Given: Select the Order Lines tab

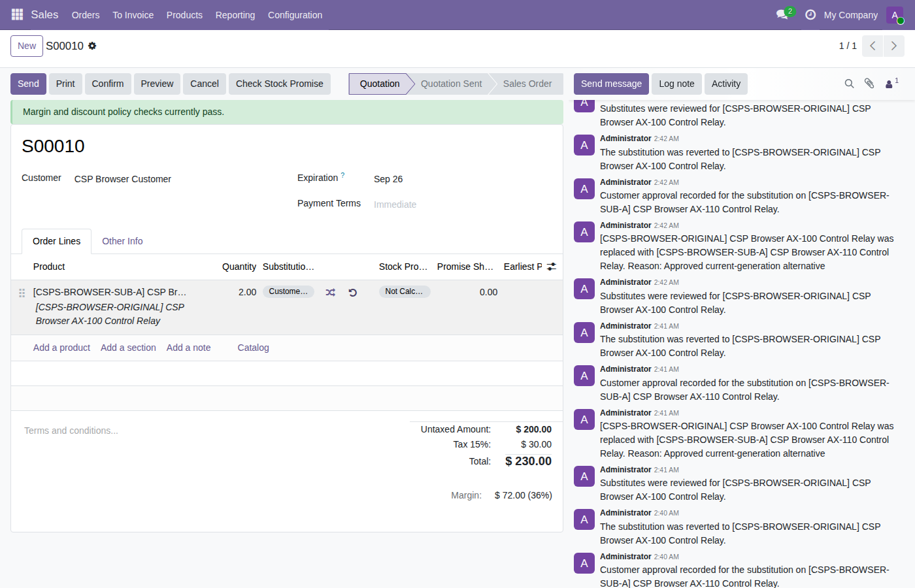Looking at the screenshot, I should 57,241.
